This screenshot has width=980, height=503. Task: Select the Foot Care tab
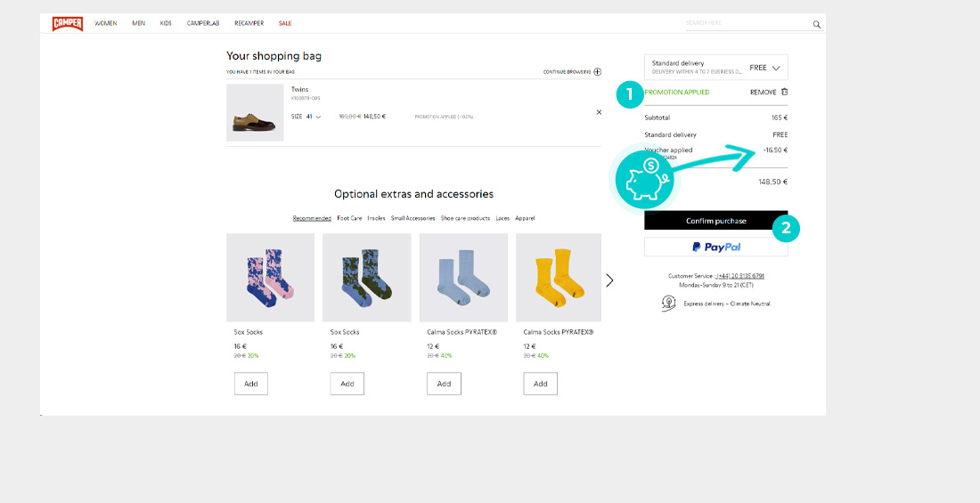pyautogui.click(x=349, y=218)
